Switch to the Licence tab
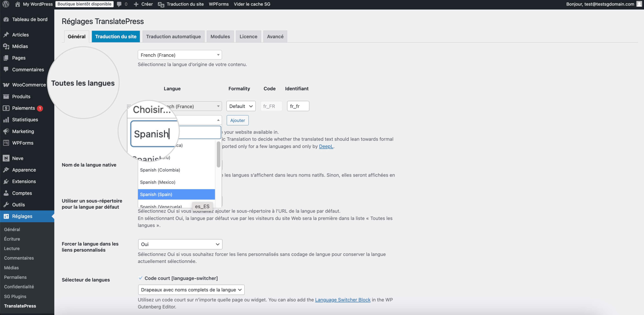Viewport: 644px width, 315px height. [x=248, y=36]
